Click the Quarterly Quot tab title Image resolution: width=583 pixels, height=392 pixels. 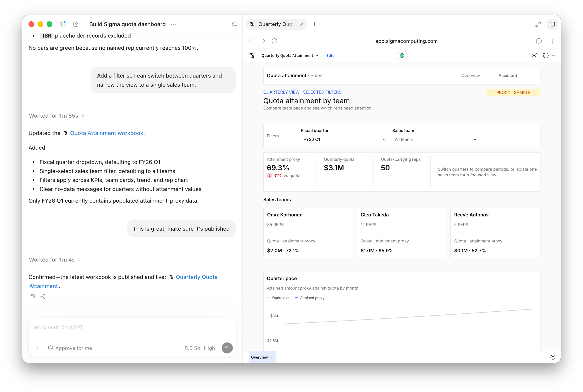click(x=276, y=24)
